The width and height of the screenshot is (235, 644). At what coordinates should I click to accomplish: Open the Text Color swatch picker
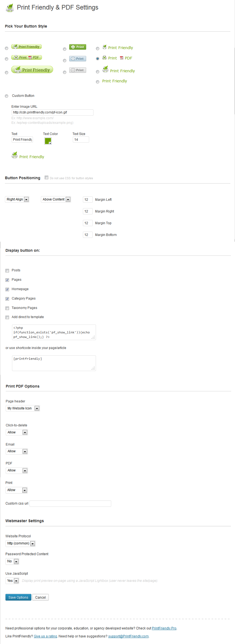pos(48,141)
